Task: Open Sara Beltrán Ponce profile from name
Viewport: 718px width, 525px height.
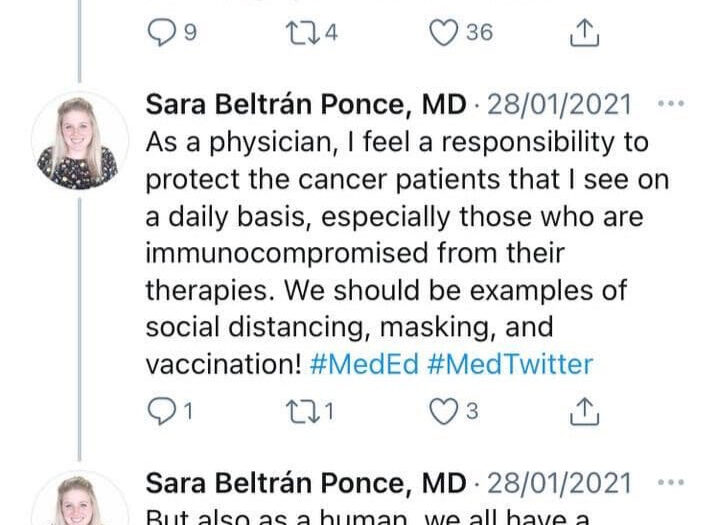Action: 305,105
